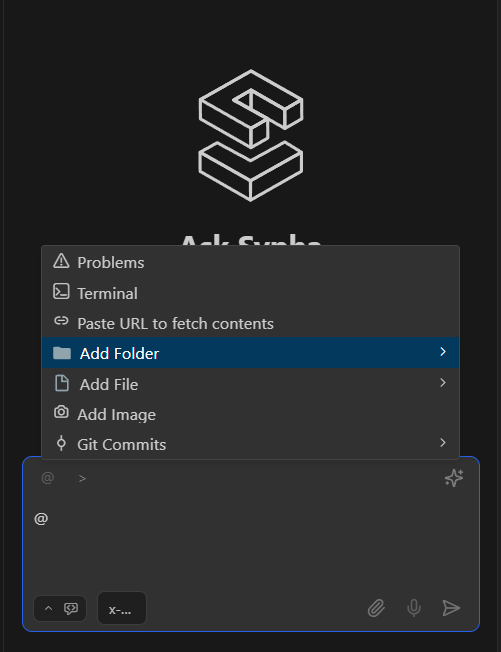This screenshot has height=652, width=501.
Task: Click the paperclip attach icon
Action: point(376,608)
